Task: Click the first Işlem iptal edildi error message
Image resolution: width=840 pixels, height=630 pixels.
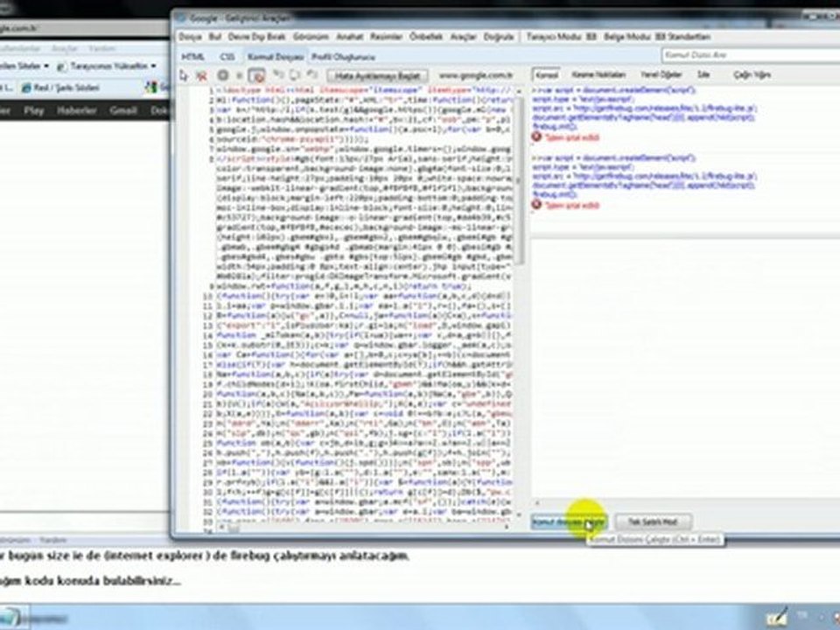Action: point(571,137)
